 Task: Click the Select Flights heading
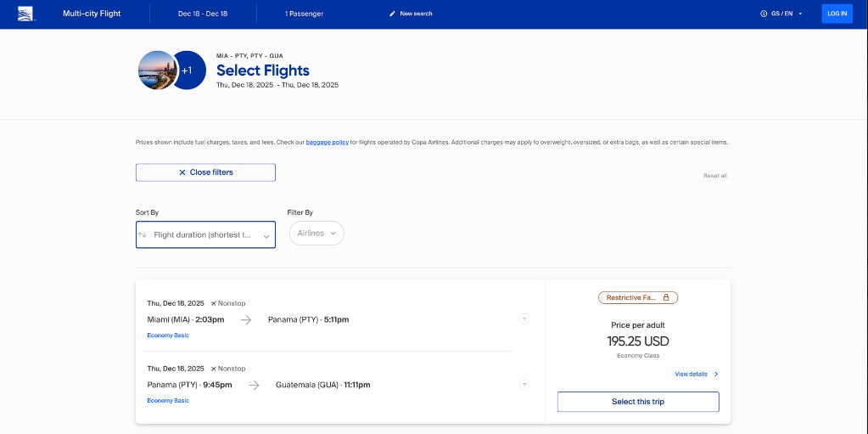point(263,70)
